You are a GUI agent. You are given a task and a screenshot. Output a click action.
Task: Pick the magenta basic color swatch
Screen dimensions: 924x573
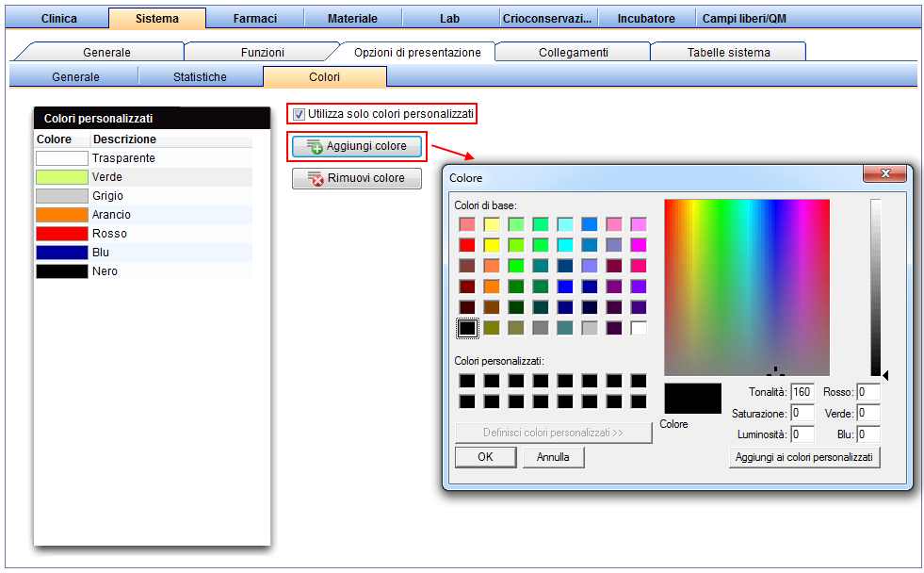tap(639, 245)
